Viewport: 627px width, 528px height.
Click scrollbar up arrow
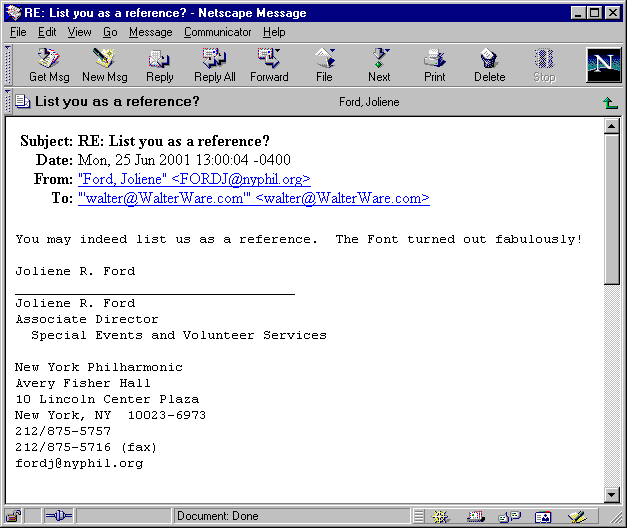[611, 126]
